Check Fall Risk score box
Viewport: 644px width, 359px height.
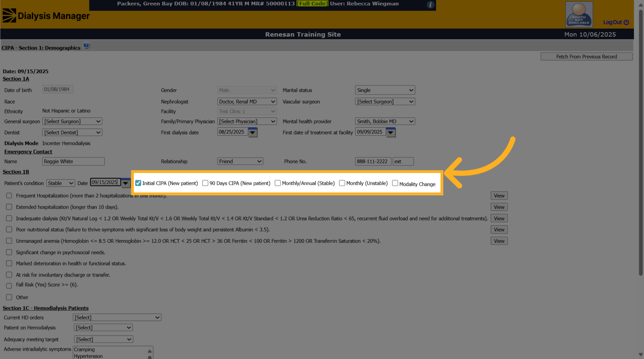9,286
